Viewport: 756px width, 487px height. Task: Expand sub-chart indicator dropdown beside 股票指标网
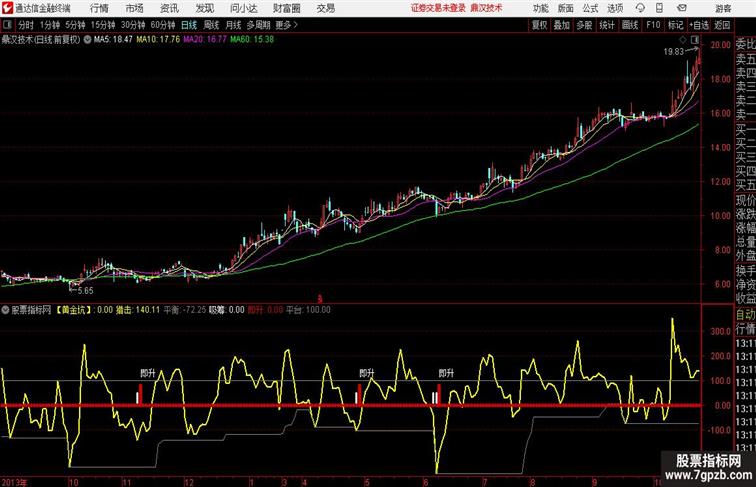pyautogui.click(x=5, y=310)
